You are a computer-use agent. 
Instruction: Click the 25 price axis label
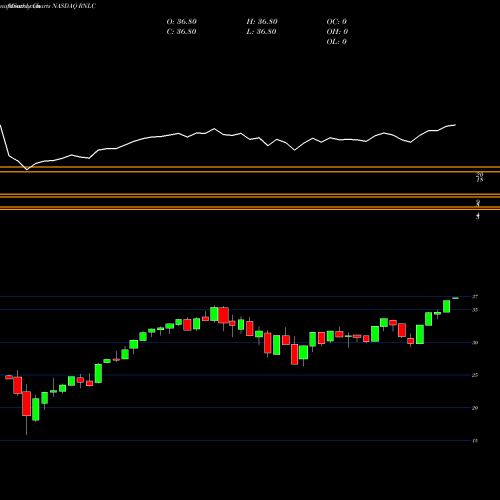[475, 375]
